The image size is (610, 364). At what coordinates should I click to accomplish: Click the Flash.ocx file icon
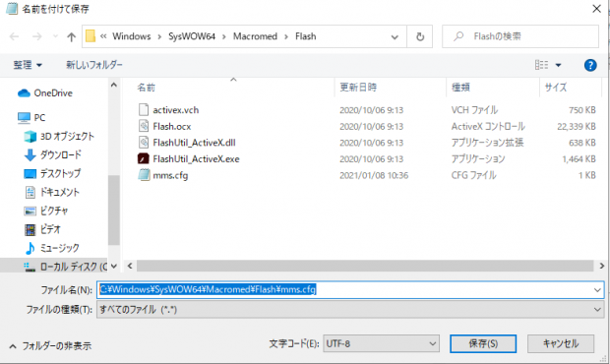tap(144, 126)
